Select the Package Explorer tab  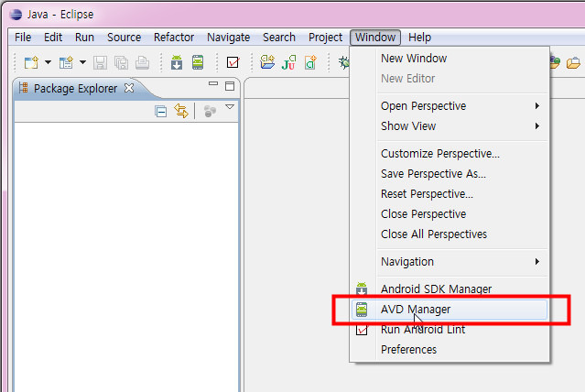click(75, 89)
